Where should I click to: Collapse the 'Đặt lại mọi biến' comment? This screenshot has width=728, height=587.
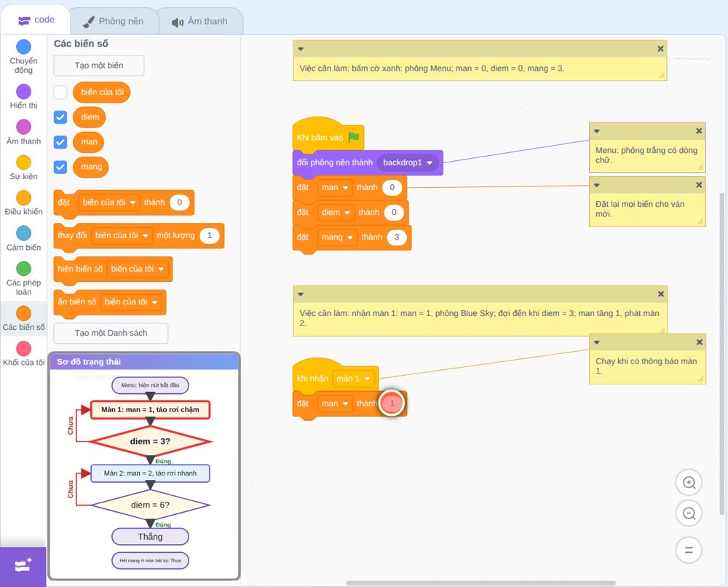point(597,185)
